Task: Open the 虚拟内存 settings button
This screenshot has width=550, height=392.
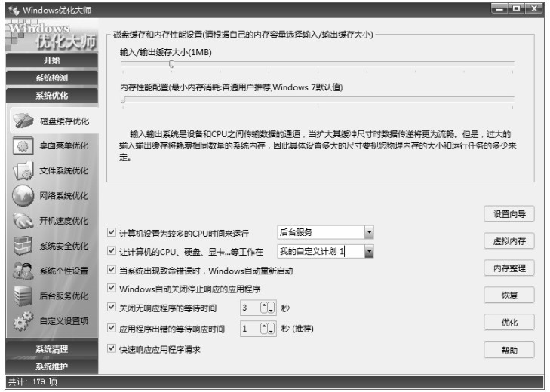Action: (509, 241)
